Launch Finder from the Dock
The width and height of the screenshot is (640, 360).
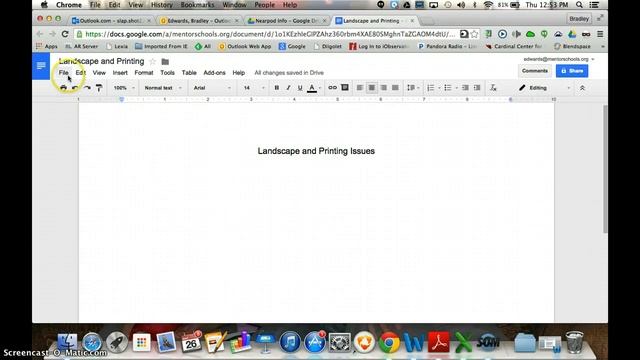coord(67,342)
